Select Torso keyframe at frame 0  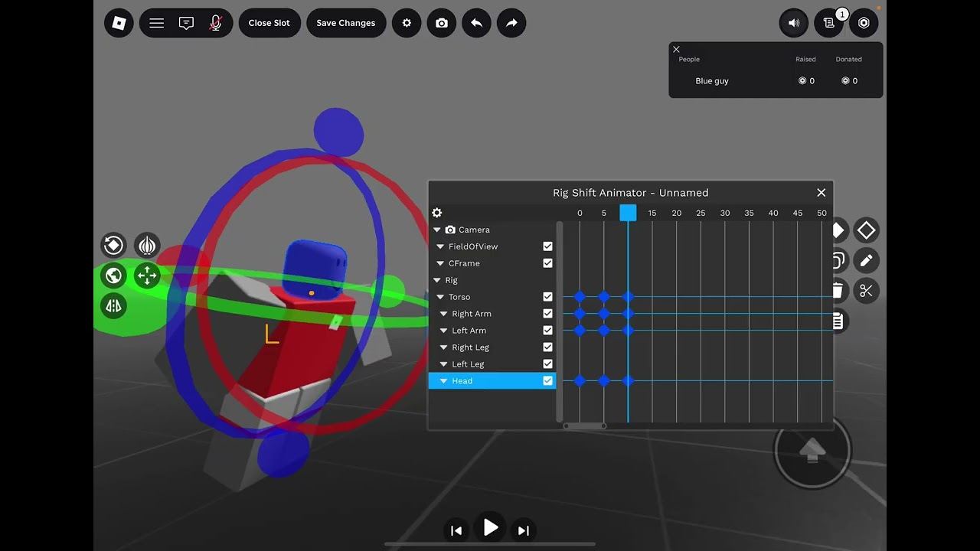[580, 297]
